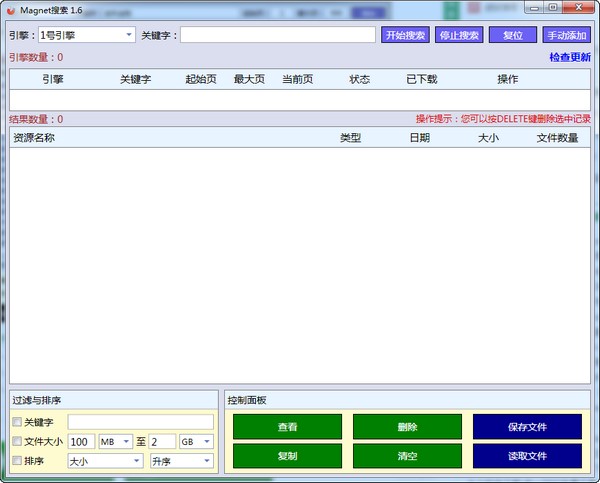The width and height of the screenshot is (600, 483).
Task: Click the green 删除 button
Action: click(407, 427)
